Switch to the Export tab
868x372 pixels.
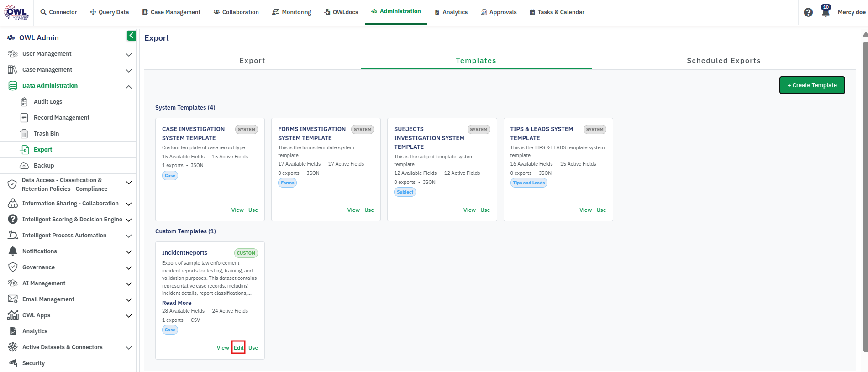pos(252,61)
